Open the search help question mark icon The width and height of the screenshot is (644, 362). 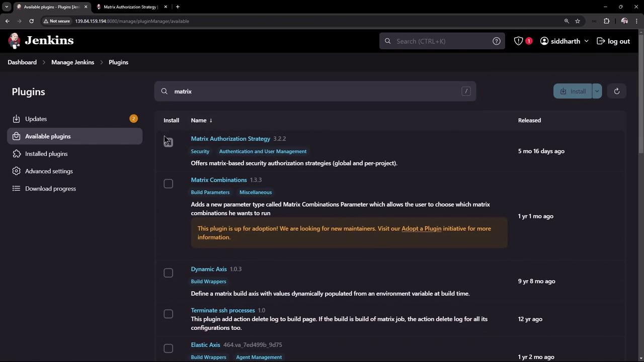point(497,41)
